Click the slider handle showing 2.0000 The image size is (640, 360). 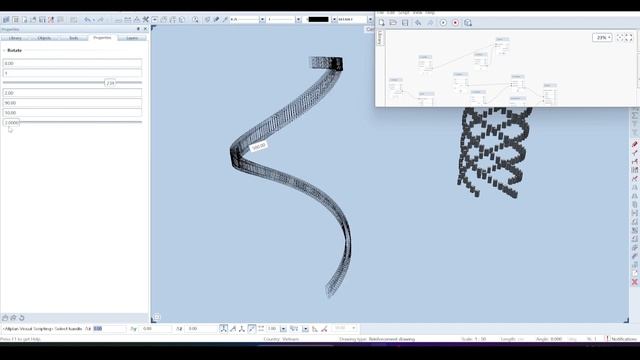tap(11, 122)
